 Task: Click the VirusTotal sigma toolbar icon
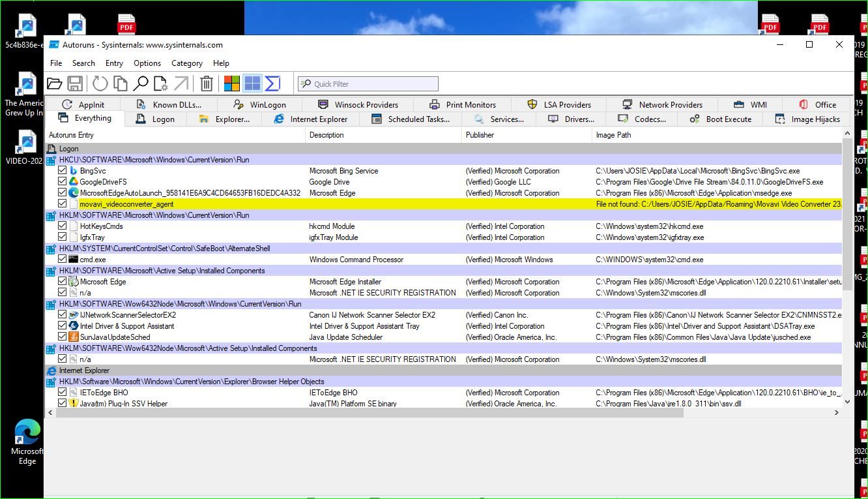(x=272, y=83)
